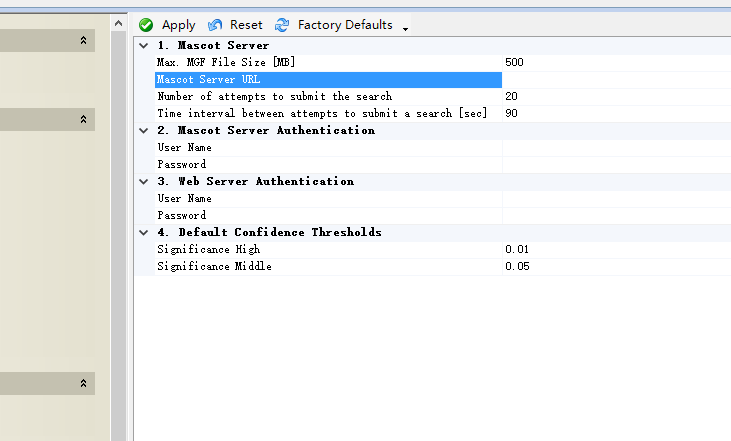Screen dimensions: 731x441
Task: Select Password under Mascot Server Authentication
Action: [x=328, y=165]
